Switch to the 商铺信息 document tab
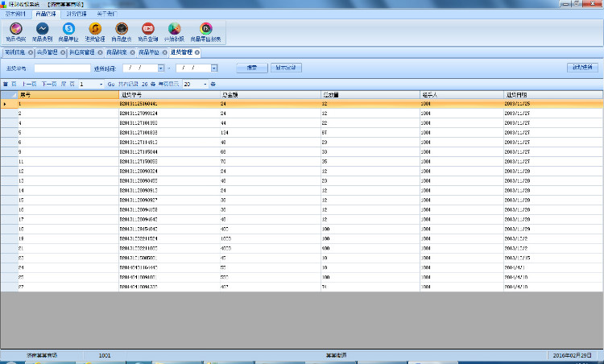 coord(15,52)
